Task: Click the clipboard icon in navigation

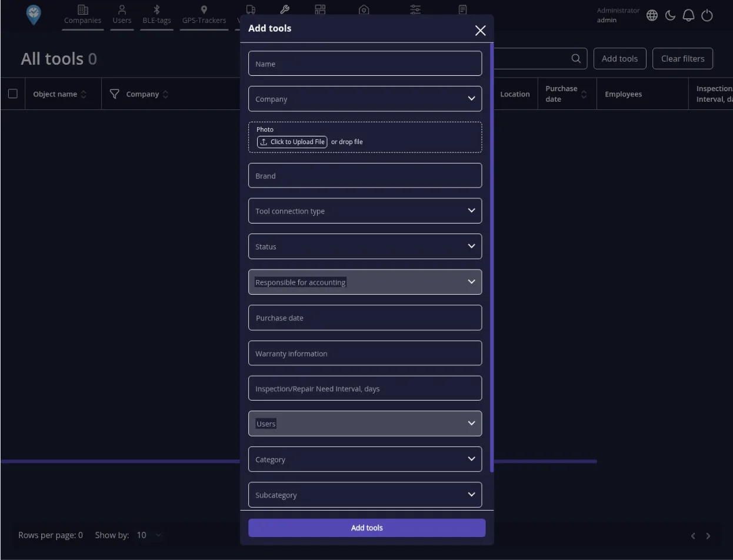Action: [x=462, y=9]
